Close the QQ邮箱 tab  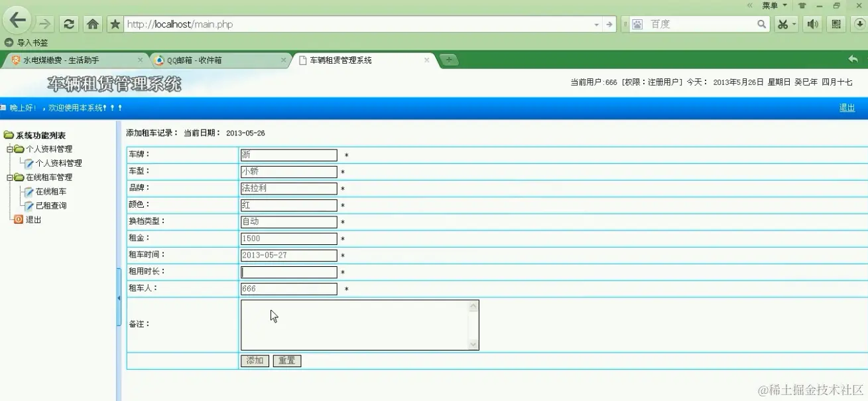[x=284, y=60]
